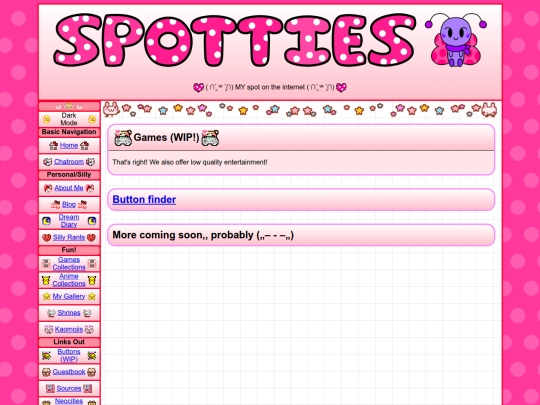Image resolution: width=540 pixels, height=405 pixels.
Task: Open Anime Collections link
Action: pyautogui.click(x=69, y=280)
